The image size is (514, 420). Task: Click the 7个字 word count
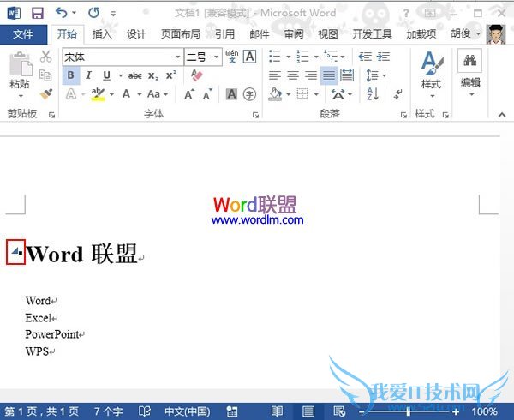tap(108, 411)
